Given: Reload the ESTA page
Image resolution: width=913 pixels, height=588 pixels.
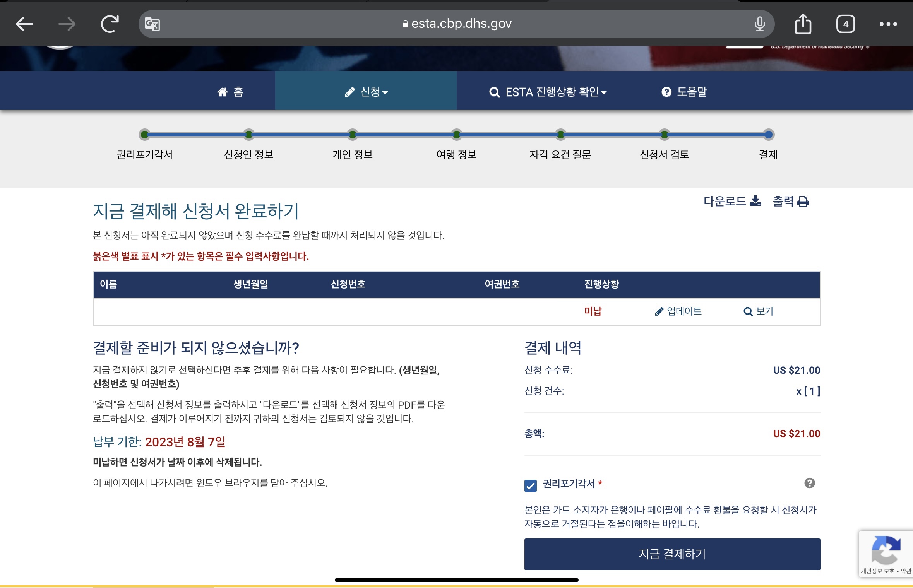Looking at the screenshot, I should pyautogui.click(x=110, y=24).
